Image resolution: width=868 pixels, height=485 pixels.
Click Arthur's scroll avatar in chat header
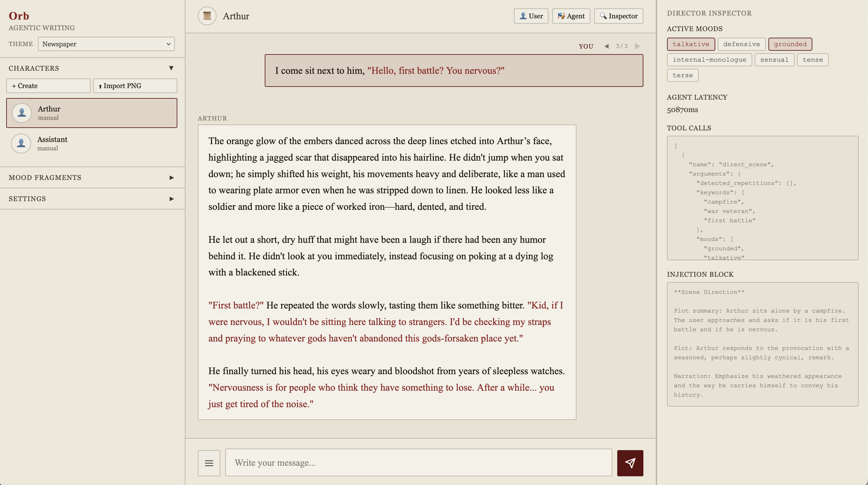point(207,16)
